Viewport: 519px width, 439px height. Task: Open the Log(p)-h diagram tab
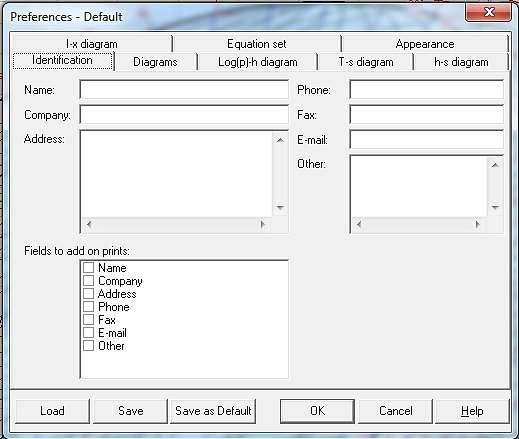pos(257,62)
